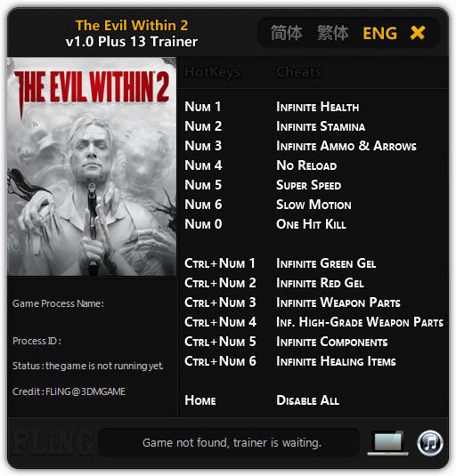This screenshot has height=476, width=456.
Task: Toggle the Infinite Stamina cheat
Action: [x=321, y=126]
